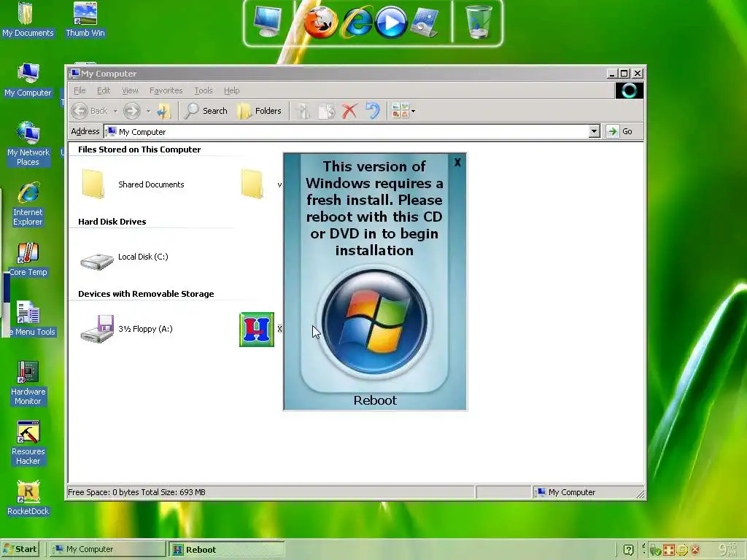This screenshot has width=747, height=560.
Task: Open the Address bar dropdown arrow
Action: point(594,131)
